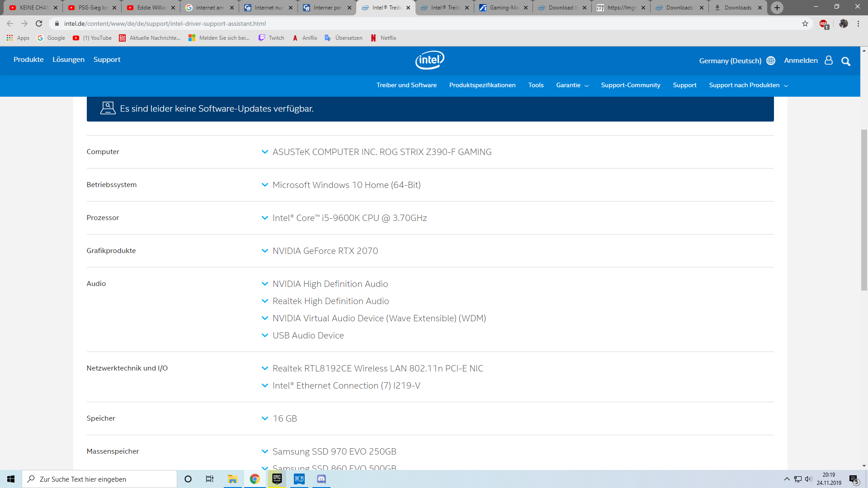Open the Garantie dropdown menu
The height and width of the screenshot is (488, 868).
pyautogui.click(x=572, y=85)
